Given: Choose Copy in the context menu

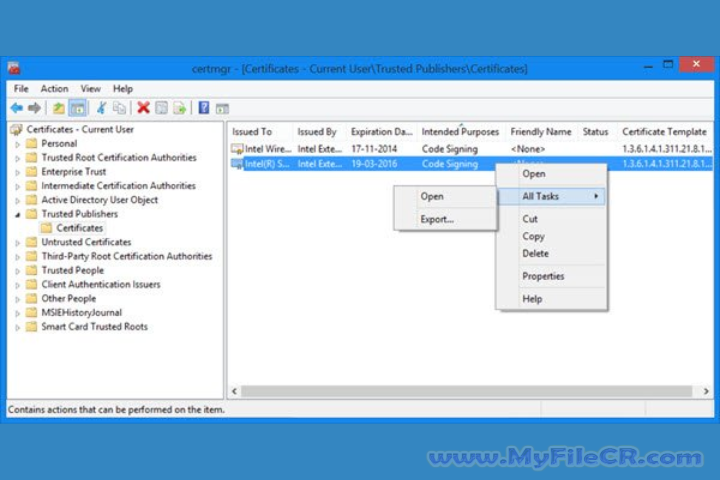Looking at the screenshot, I should tap(552, 236).
